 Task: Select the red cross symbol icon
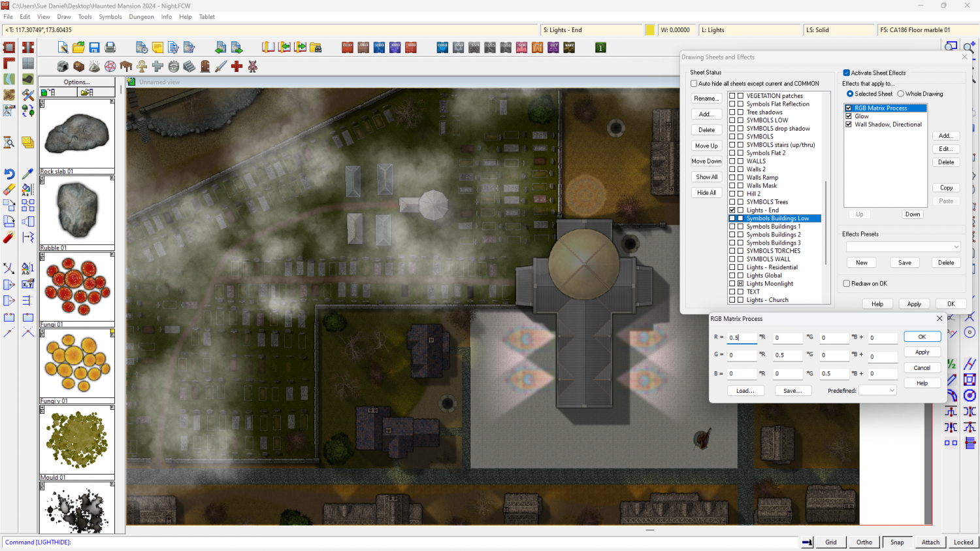pos(237,66)
